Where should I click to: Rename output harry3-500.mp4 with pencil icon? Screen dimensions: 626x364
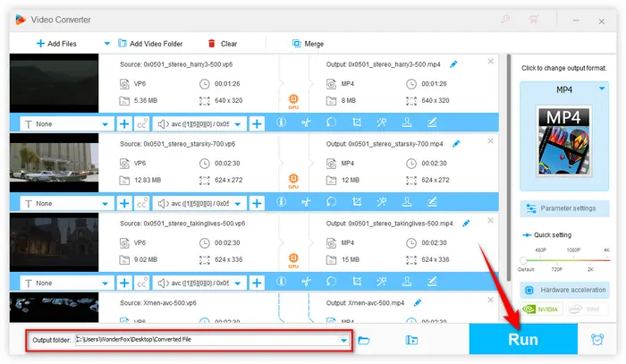(x=453, y=64)
